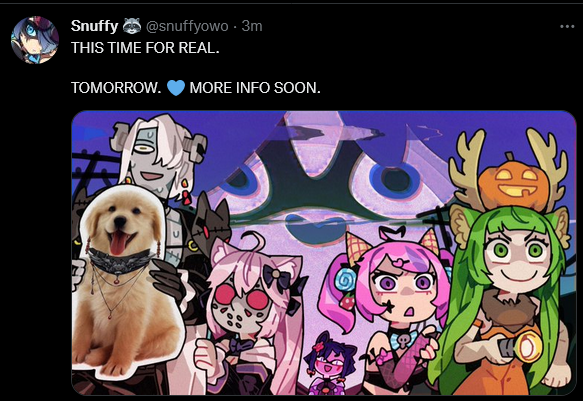Click the blue heart emoji in tweet
Screen dimensions: 583x401
coord(176,88)
